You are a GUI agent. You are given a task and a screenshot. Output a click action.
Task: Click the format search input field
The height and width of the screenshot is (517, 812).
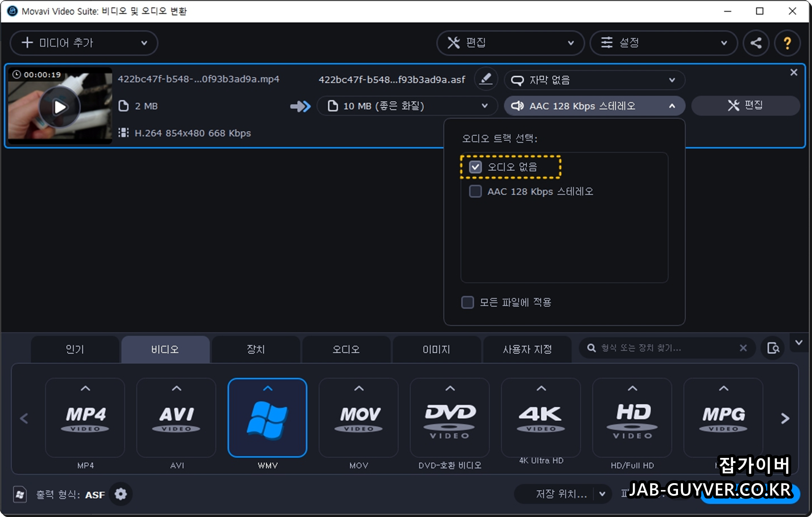[x=667, y=348]
